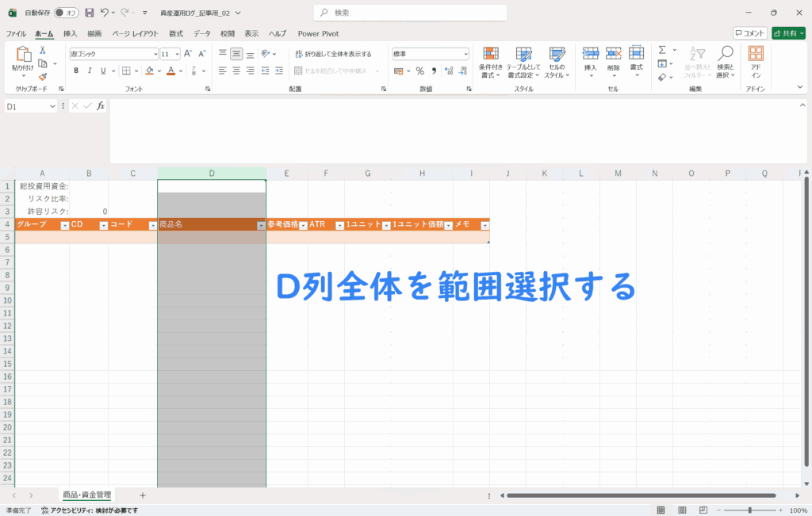812x516 pixels.
Task: Open Conditional Formatting (条件付き書式)
Action: (x=491, y=61)
